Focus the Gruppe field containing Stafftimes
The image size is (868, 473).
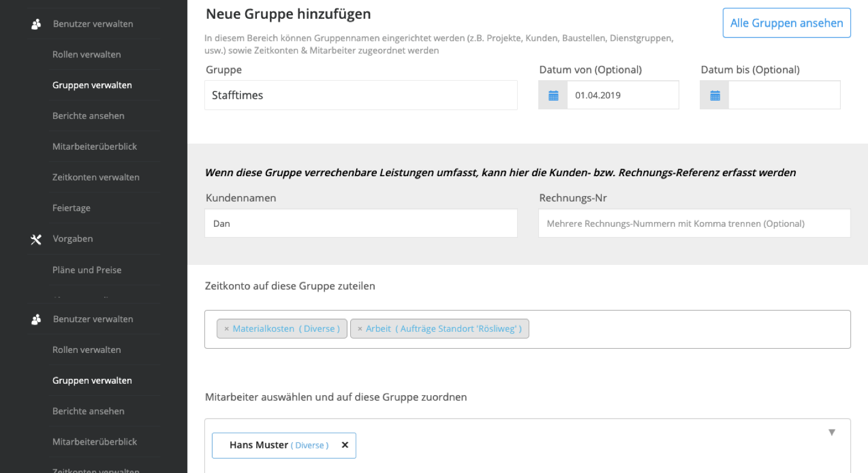pyautogui.click(x=360, y=95)
